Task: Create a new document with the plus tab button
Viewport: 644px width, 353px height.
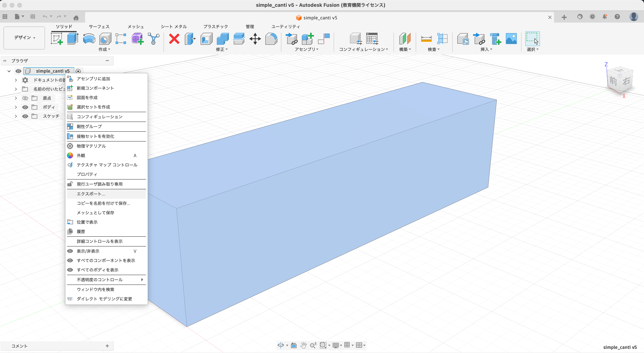Action: [x=564, y=17]
